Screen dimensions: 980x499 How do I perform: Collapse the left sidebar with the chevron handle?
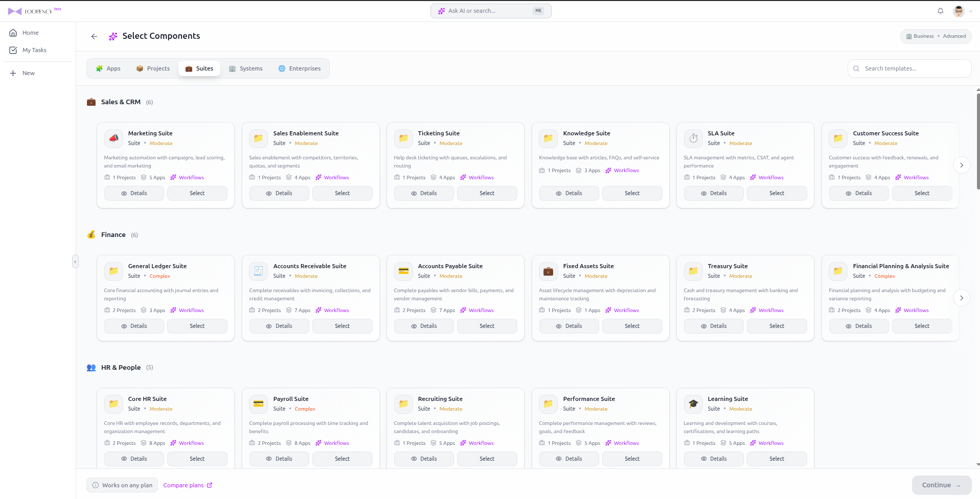click(75, 262)
